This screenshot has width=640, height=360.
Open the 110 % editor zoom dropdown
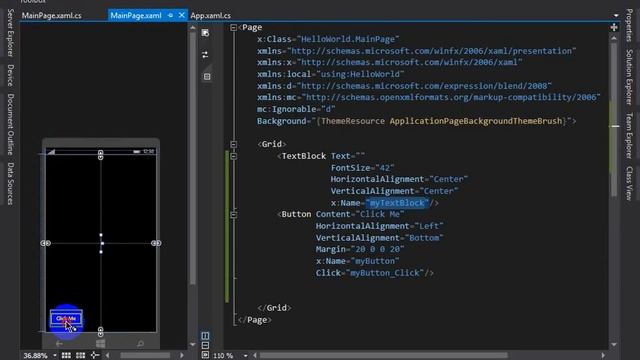[245, 356]
